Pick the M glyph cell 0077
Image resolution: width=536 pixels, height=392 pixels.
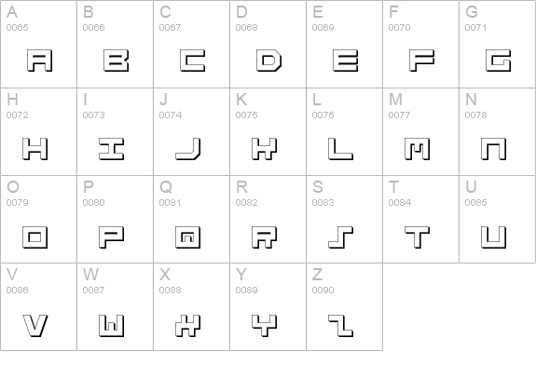(x=420, y=132)
